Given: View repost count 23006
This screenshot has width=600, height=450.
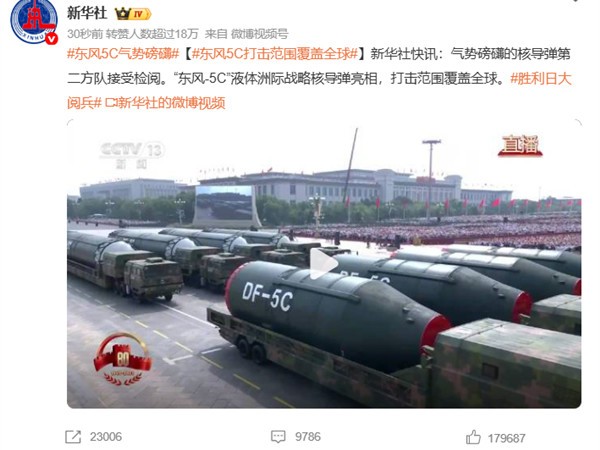Looking at the screenshot, I should (106, 437).
